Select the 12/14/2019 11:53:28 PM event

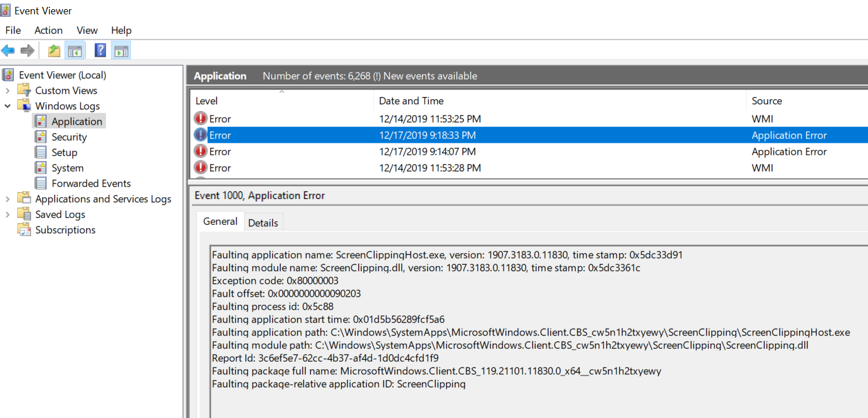pos(528,167)
